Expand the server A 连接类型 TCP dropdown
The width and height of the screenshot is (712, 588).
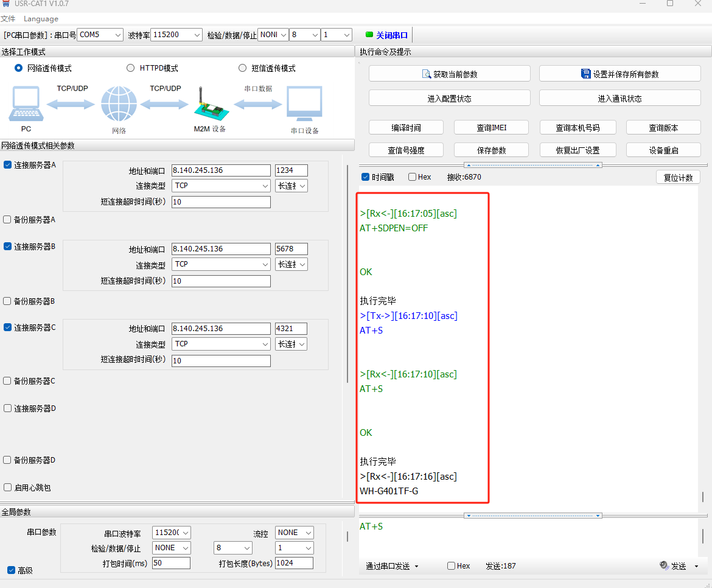tap(222, 186)
